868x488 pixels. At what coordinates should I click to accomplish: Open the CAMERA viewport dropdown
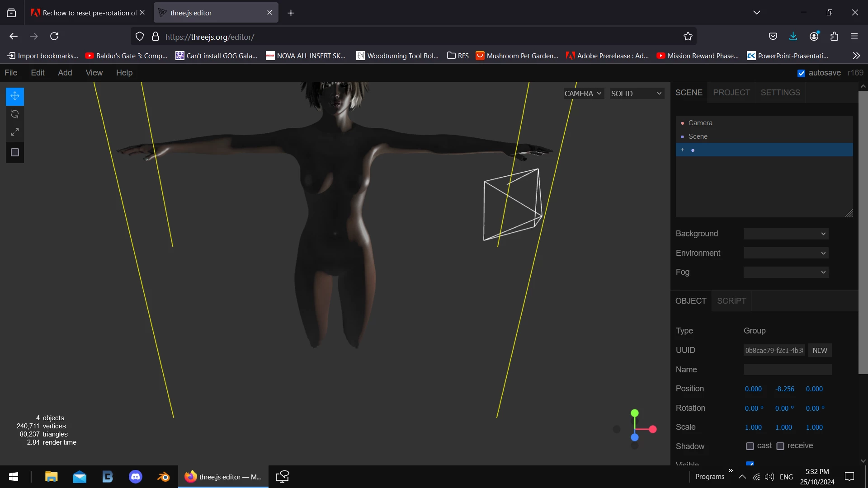click(x=583, y=94)
